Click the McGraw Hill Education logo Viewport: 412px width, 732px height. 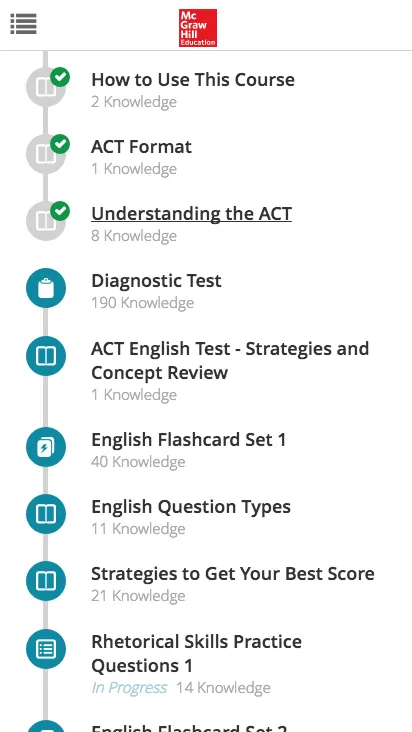[198, 28]
